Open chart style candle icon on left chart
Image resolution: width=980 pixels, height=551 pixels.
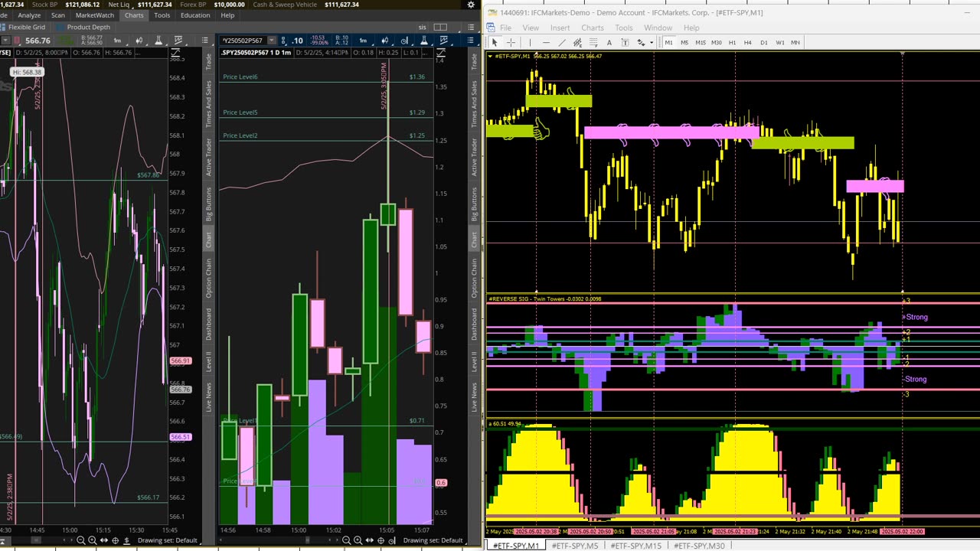coord(140,41)
